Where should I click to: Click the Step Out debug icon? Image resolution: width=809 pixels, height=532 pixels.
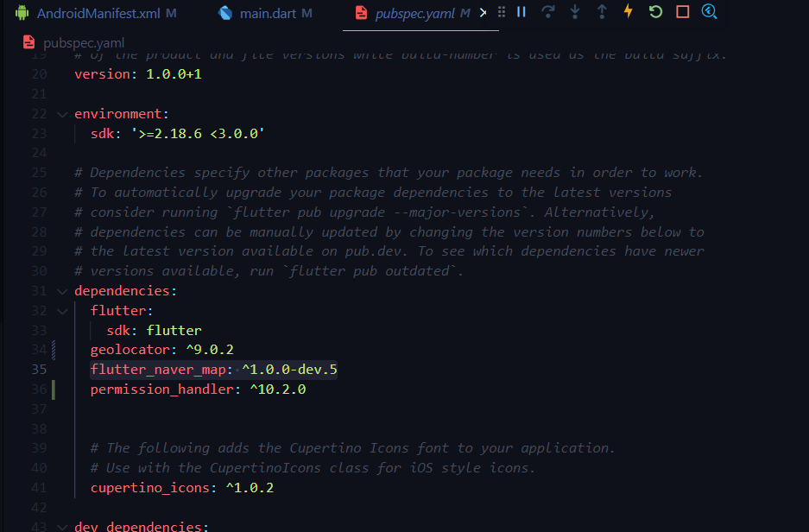pos(602,12)
